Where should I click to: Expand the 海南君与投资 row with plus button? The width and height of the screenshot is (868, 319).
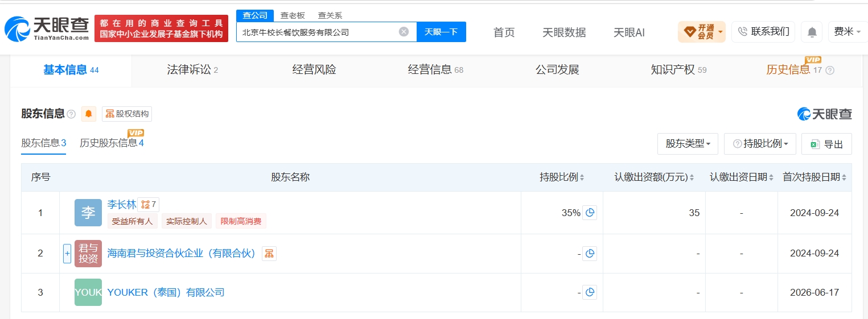point(67,253)
